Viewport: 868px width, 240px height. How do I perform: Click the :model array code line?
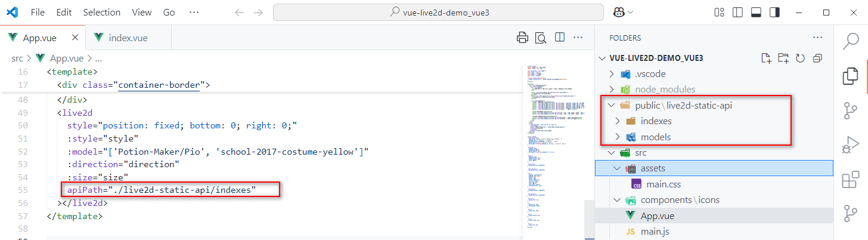[218, 152]
